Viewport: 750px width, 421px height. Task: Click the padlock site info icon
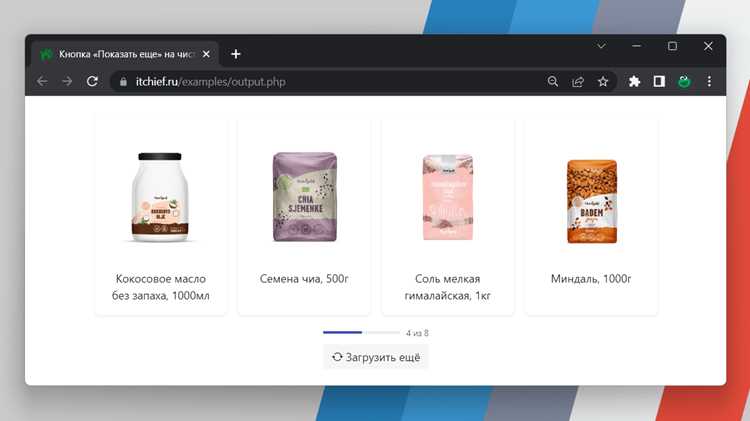(x=123, y=82)
